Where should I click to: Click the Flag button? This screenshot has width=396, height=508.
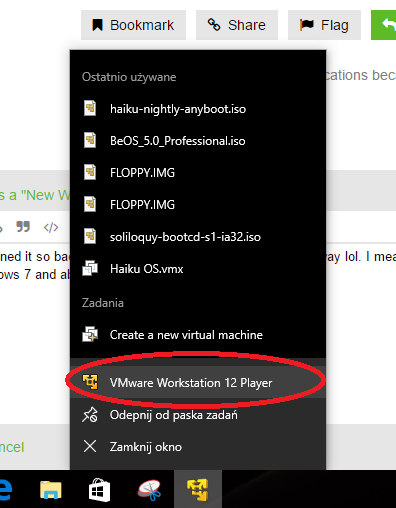[x=324, y=25]
